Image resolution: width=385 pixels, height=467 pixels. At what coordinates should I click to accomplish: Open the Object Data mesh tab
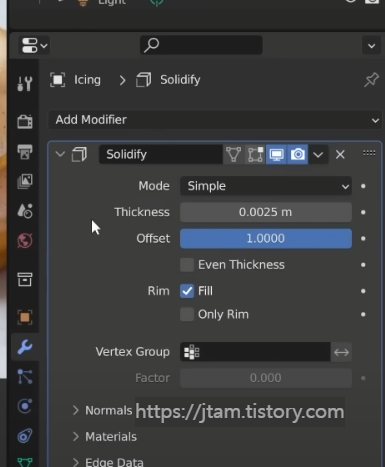click(x=25, y=462)
